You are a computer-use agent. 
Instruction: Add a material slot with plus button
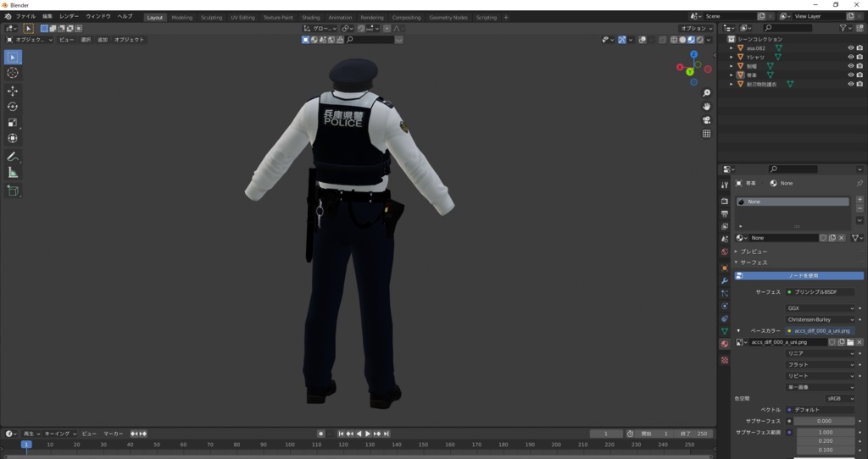tap(860, 200)
